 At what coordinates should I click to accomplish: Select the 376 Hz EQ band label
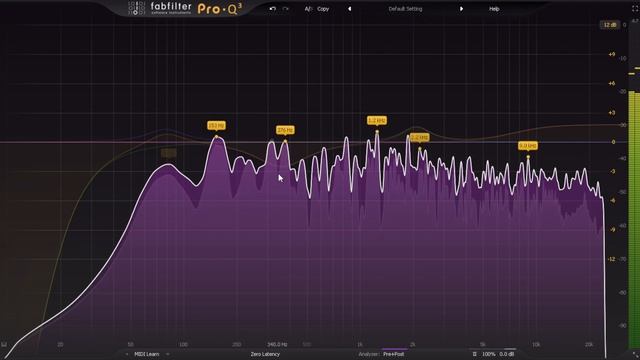tap(285, 130)
